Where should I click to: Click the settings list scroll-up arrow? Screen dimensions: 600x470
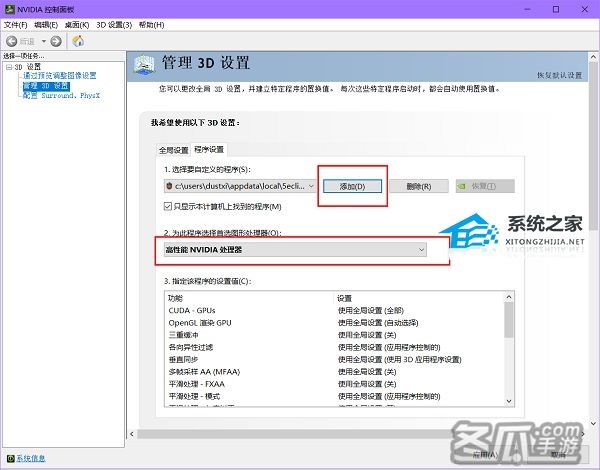[x=509, y=297]
